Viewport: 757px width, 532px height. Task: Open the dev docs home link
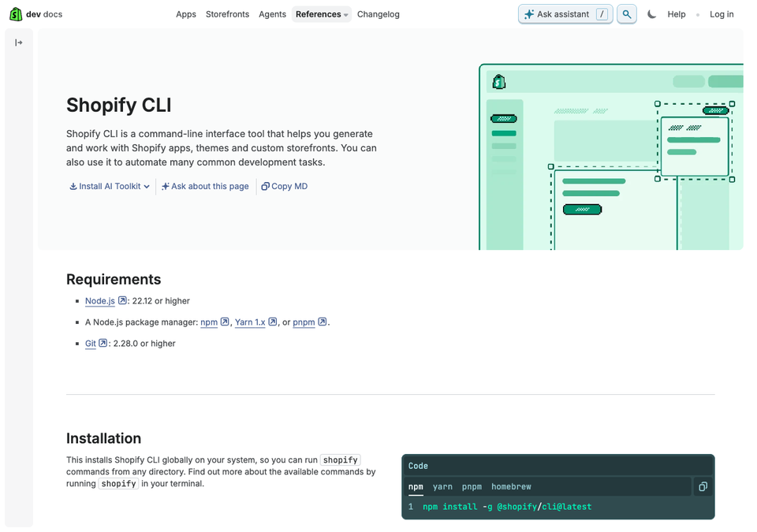(x=44, y=14)
